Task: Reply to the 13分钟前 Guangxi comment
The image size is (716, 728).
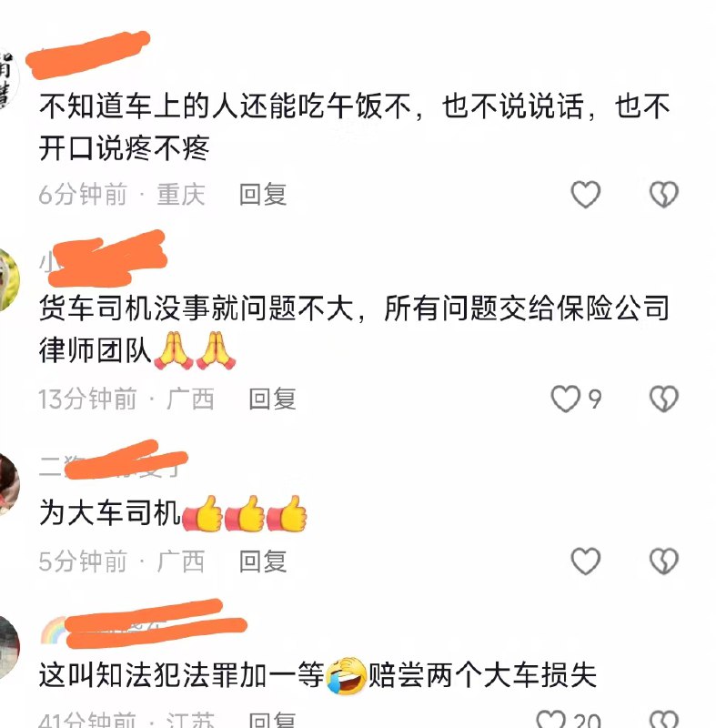Action: [272, 399]
